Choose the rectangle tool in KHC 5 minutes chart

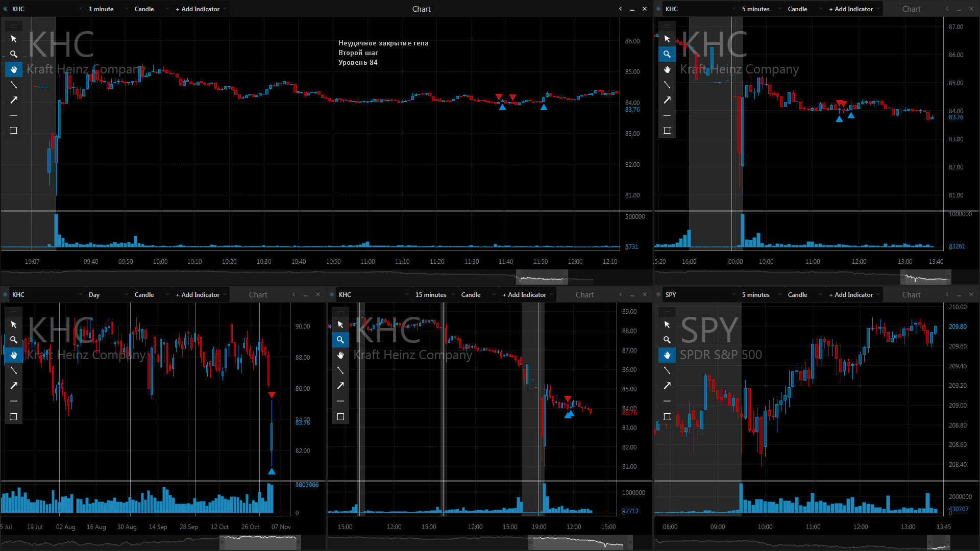(x=667, y=131)
